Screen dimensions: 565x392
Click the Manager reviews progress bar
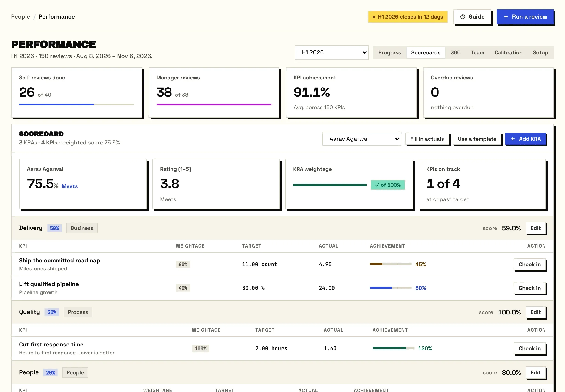click(x=214, y=104)
